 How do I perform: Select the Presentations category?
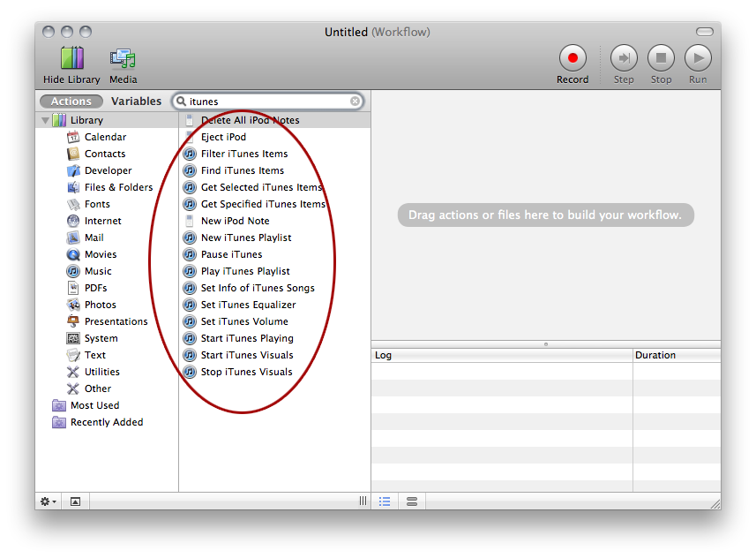[107, 321]
